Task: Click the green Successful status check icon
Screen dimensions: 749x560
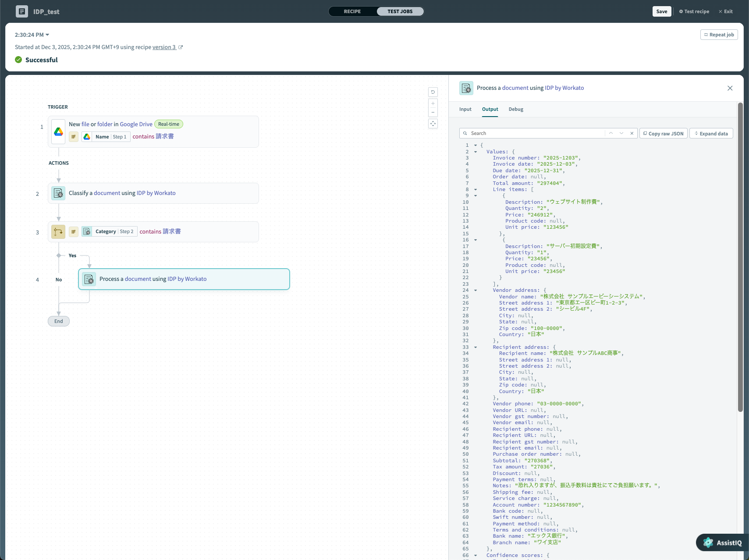Action: [18, 60]
